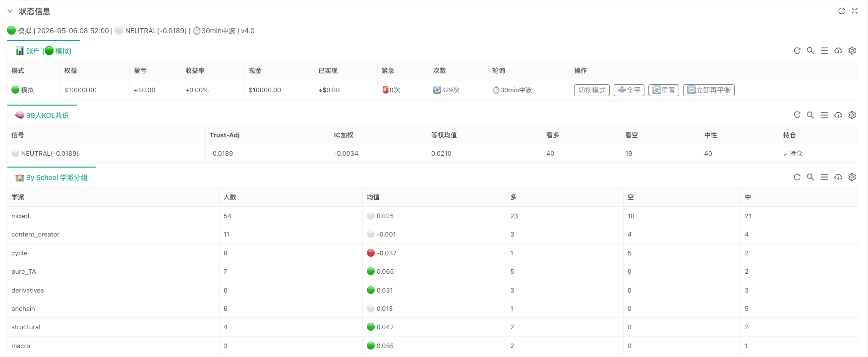Click the content_creator row label
Viewport: 868px width, 357px height.
click(35, 235)
